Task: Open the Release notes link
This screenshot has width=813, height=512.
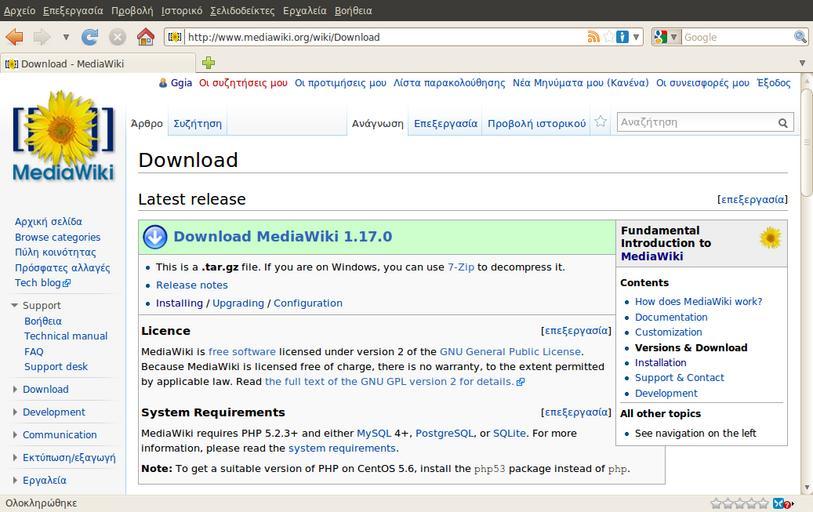Action: pos(191,285)
